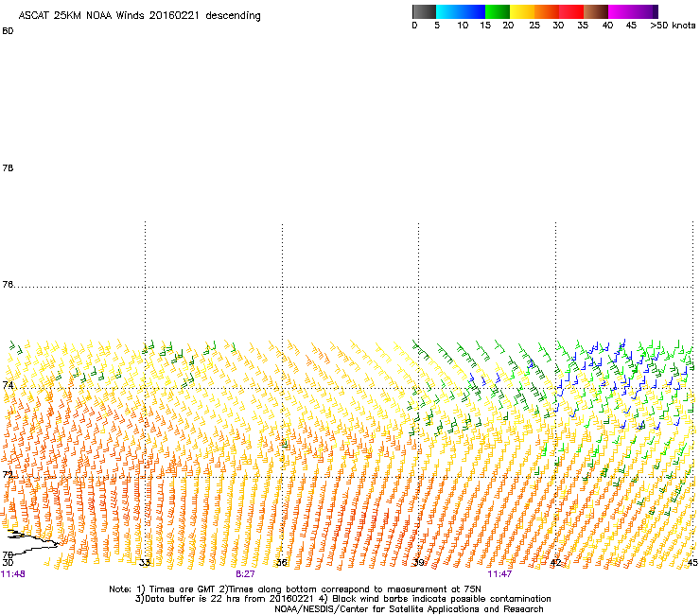
Task: Click the purple '11:48' swath time
Action: [x=13, y=574]
